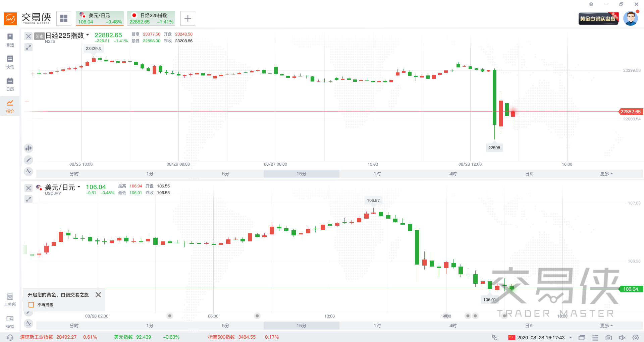Take a screenshot with camera icon
The width and height of the screenshot is (644, 342).
click(609, 338)
